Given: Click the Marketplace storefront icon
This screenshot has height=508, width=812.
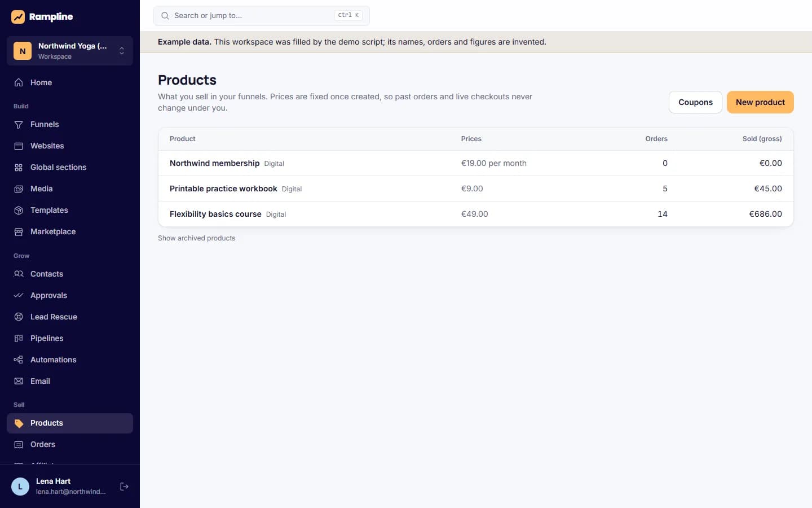Looking at the screenshot, I should tap(19, 231).
